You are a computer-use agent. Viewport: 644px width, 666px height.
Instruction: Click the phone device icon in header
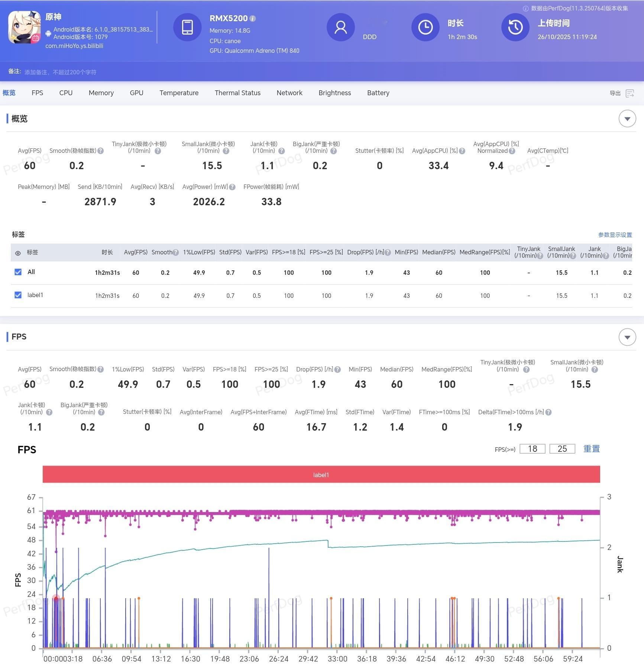pyautogui.click(x=187, y=27)
